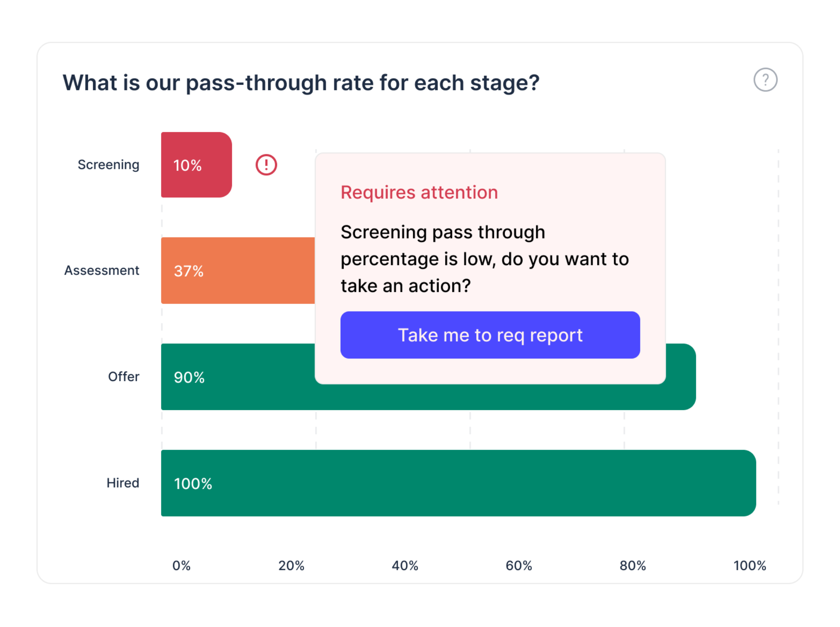The width and height of the screenshot is (840, 627).
Task: Click the Screening stage label
Action: [x=108, y=165]
